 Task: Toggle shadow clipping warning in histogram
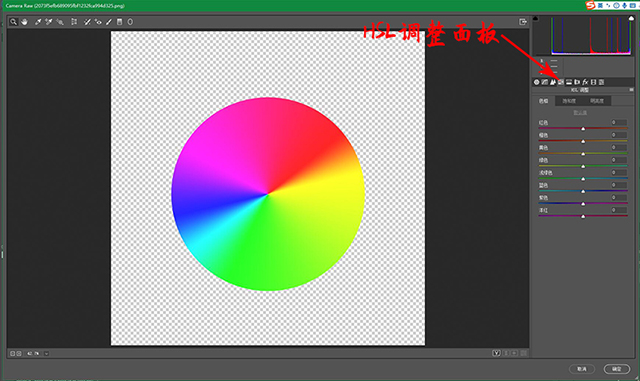pos(536,18)
